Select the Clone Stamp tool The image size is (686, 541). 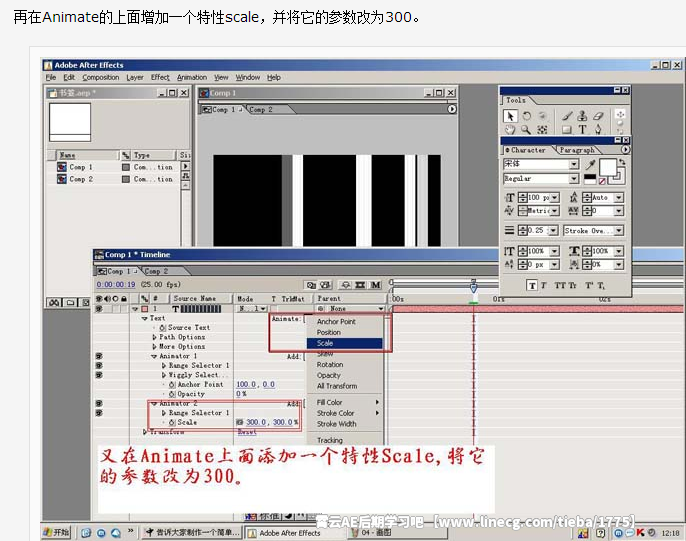[x=582, y=116]
